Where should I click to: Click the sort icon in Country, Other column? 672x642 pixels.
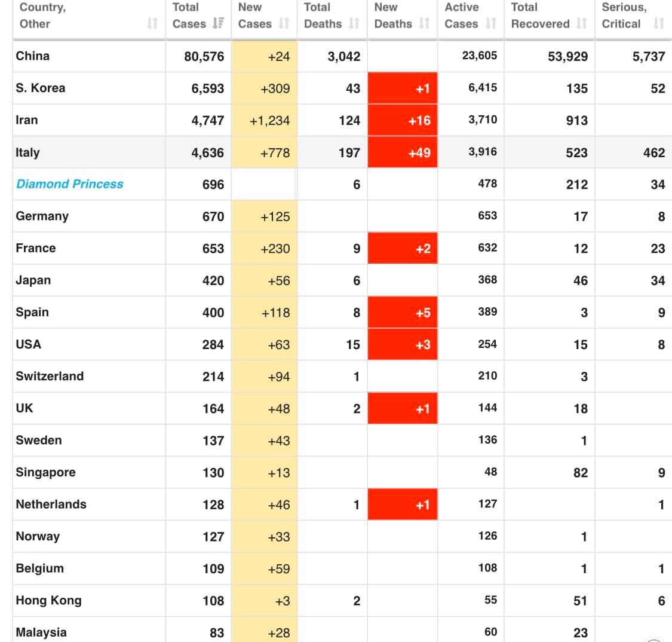tap(152, 23)
